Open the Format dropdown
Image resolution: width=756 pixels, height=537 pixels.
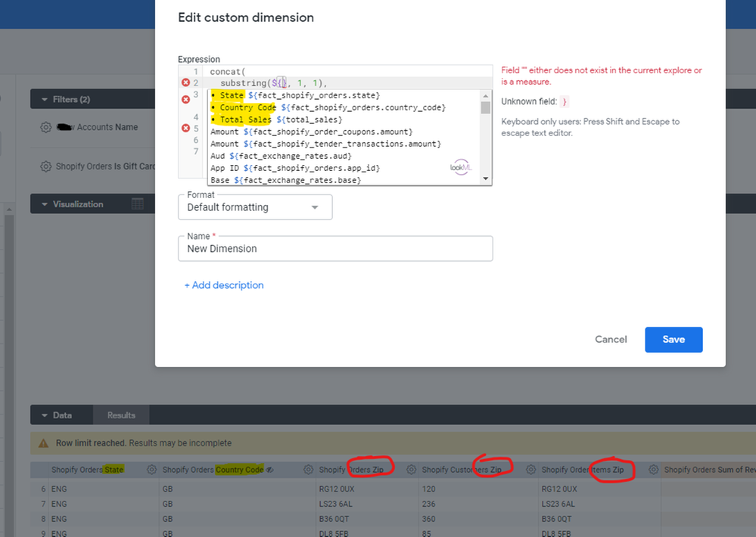coord(255,207)
